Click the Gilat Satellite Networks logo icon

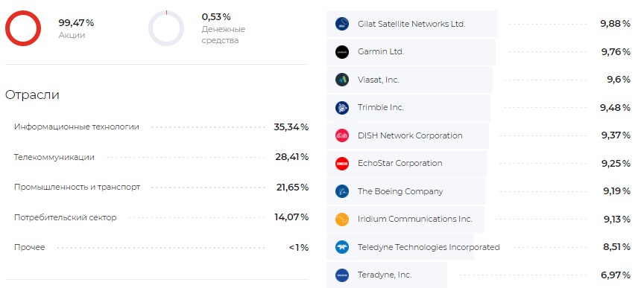(341, 24)
